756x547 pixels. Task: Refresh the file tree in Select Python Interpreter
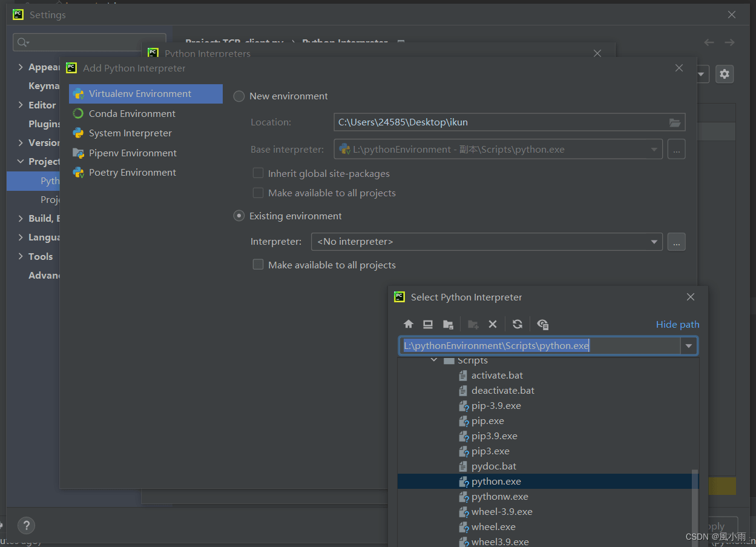click(518, 324)
